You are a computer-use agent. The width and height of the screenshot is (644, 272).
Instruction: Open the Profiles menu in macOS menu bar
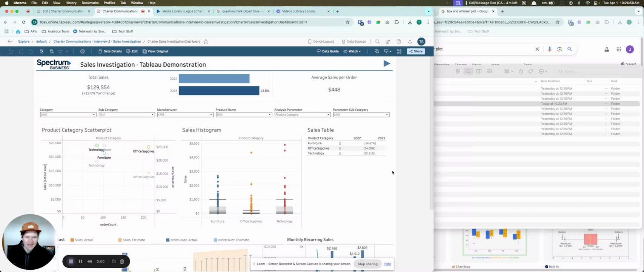(109, 3)
